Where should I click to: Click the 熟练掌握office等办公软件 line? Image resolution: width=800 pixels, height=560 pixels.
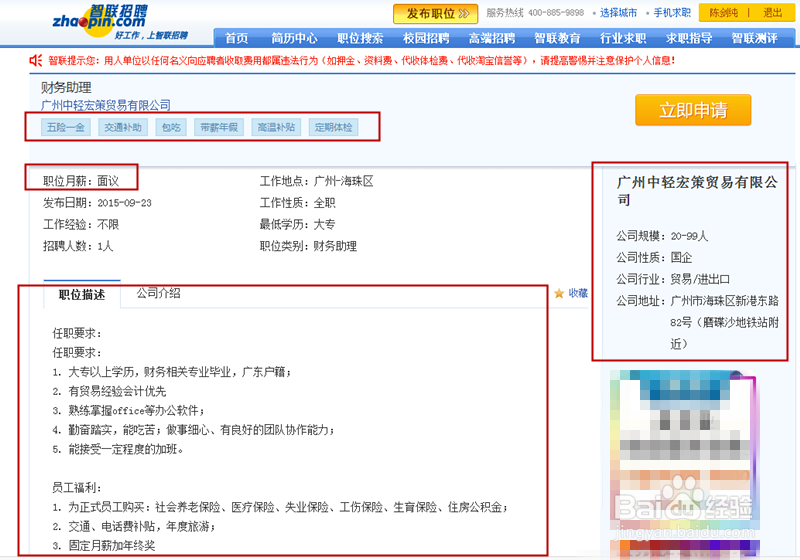point(129,411)
